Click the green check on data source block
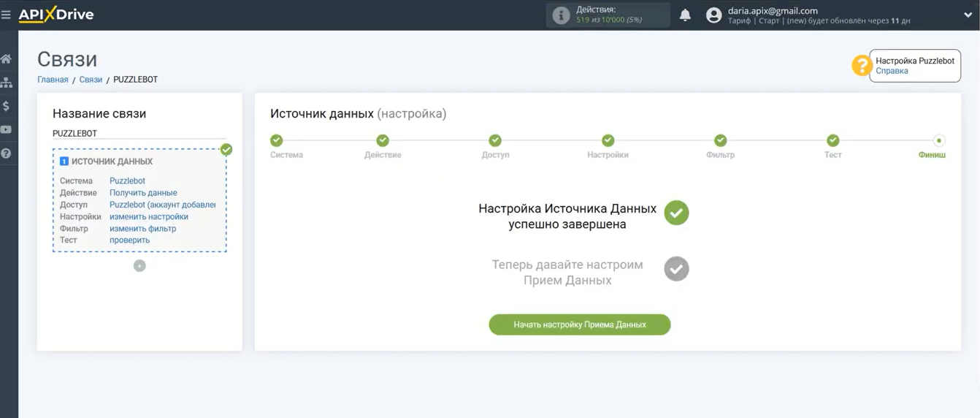Image resolution: width=980 pixels, height=418 pixels. pos(226,149)
